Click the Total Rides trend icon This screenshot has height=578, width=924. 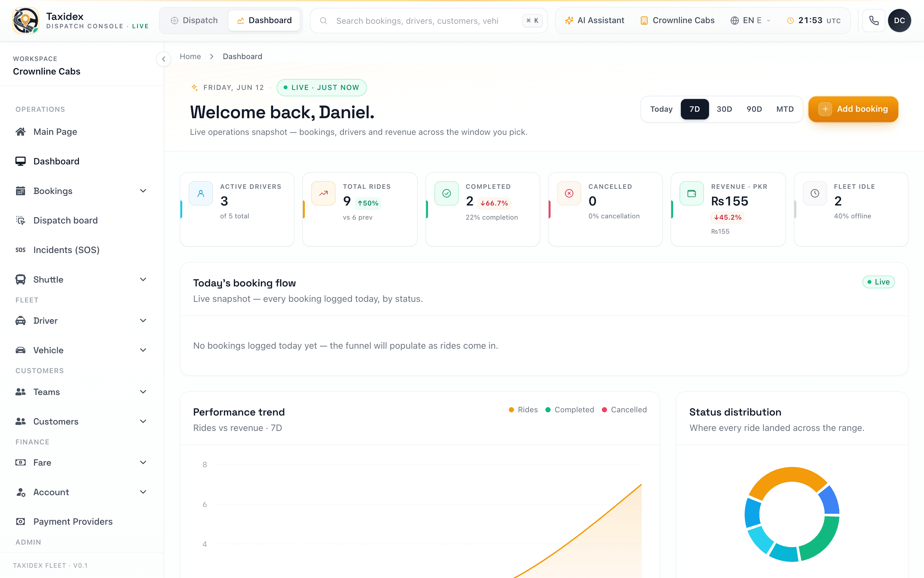tap(323, 193)
